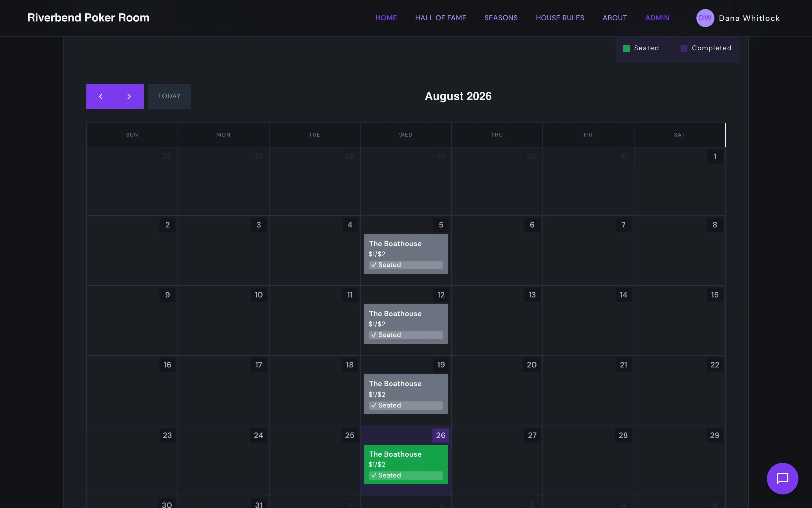Open Dana Whitlock profile name
Image resolution: width=812 pixels, height=508 pixels.
pos(749,18)
